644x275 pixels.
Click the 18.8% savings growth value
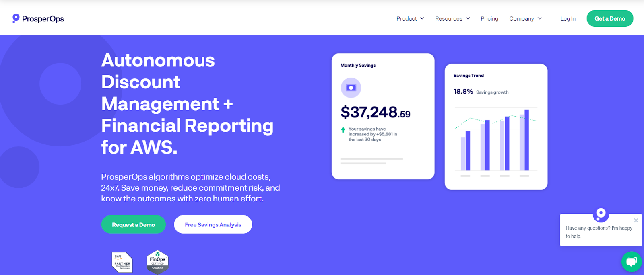click(x=463, y=92)
